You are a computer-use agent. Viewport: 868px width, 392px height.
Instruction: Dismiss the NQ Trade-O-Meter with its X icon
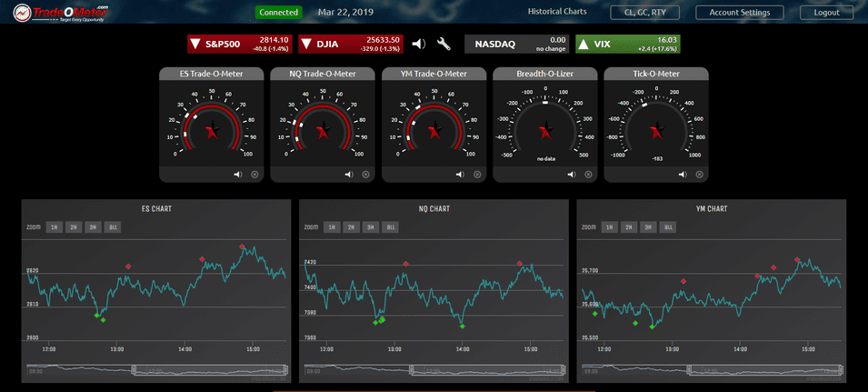coord(365,175)
